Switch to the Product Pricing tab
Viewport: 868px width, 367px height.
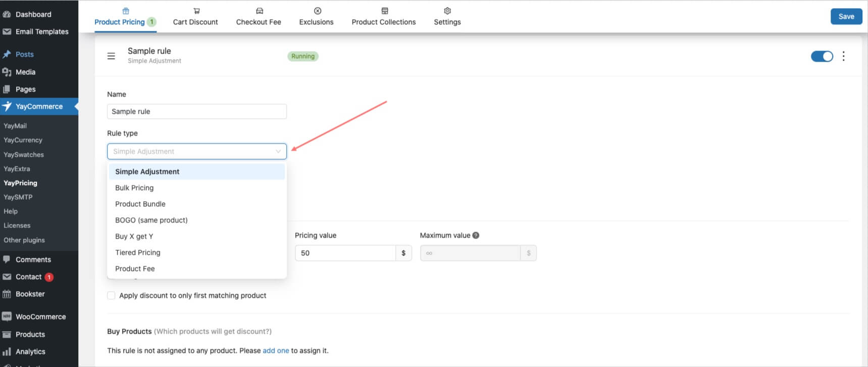tap(120, 22)
